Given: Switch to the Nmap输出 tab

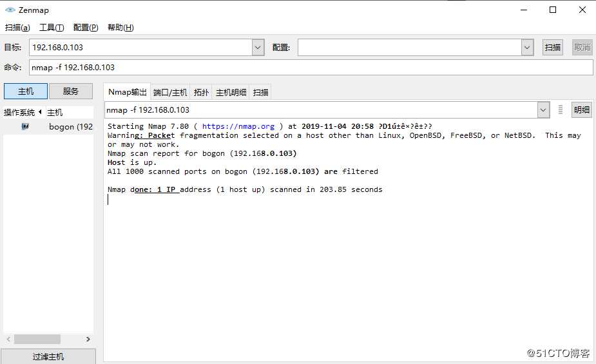Looking at the screenshot, I should point(128,92).
